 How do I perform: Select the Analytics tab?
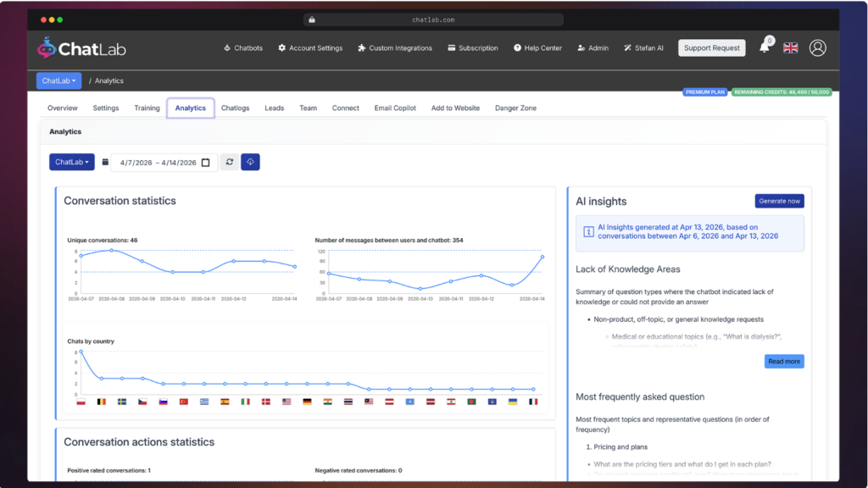tap(191, 108)
